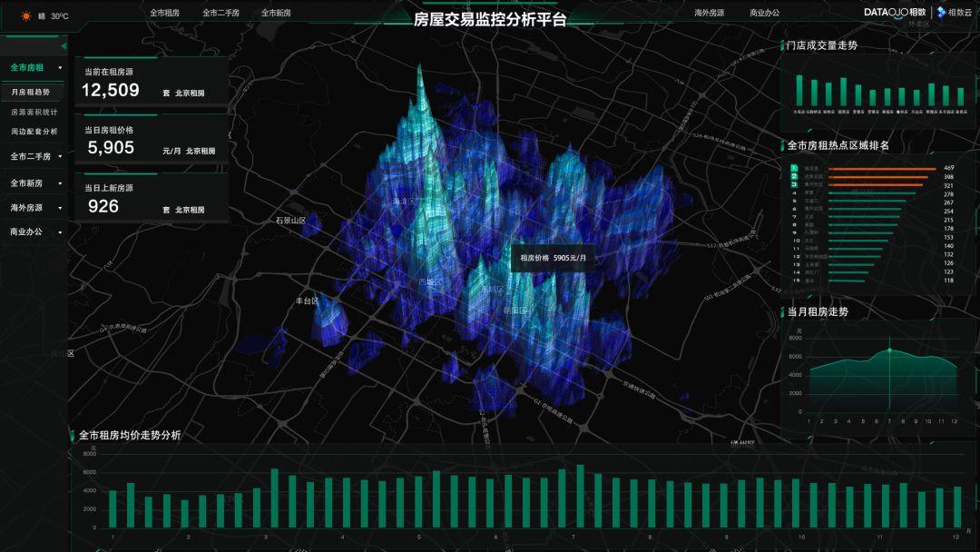Select the 全市二手房 sidebar category label

[x=31, y=156]
